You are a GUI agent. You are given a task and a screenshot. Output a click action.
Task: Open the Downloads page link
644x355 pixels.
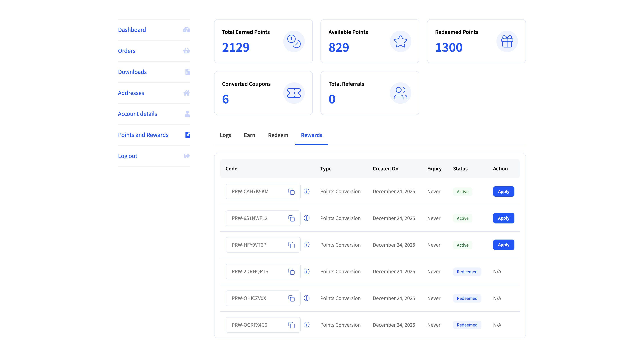[x=132, y=72]
